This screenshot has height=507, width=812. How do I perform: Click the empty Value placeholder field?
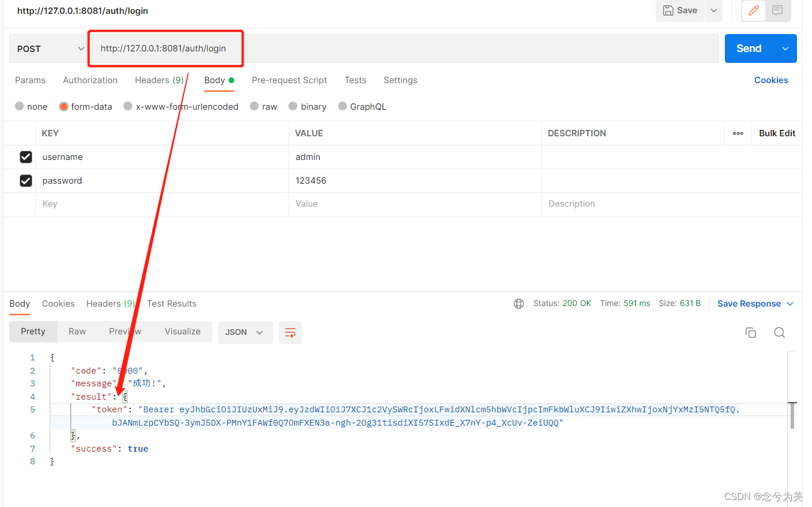pyautogui.click(x=415, y=204)
